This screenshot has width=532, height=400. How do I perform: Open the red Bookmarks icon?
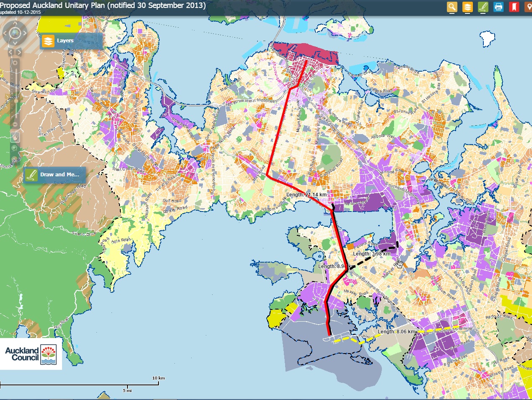[x=514, y=7]
